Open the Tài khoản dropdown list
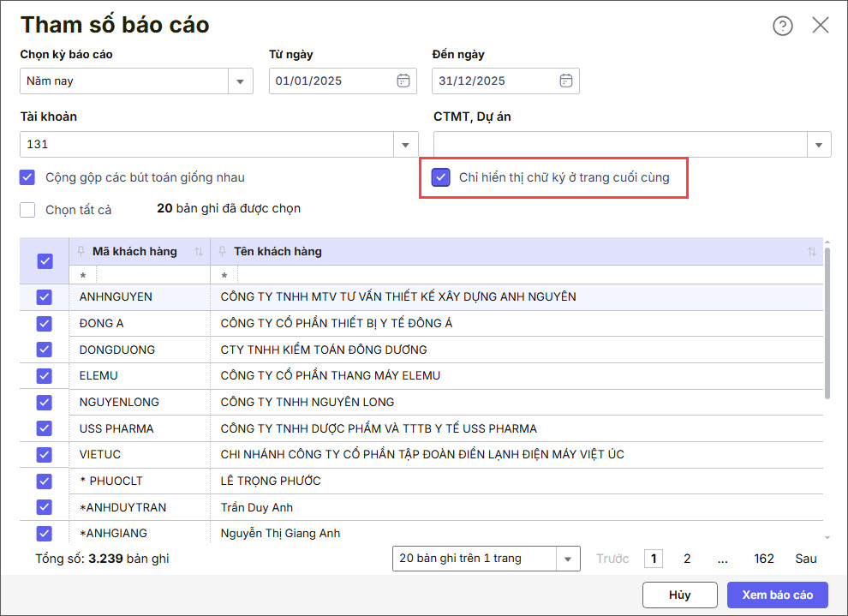Screen dimensions: 848x616 pyautogui.click(x=405, y=145)
